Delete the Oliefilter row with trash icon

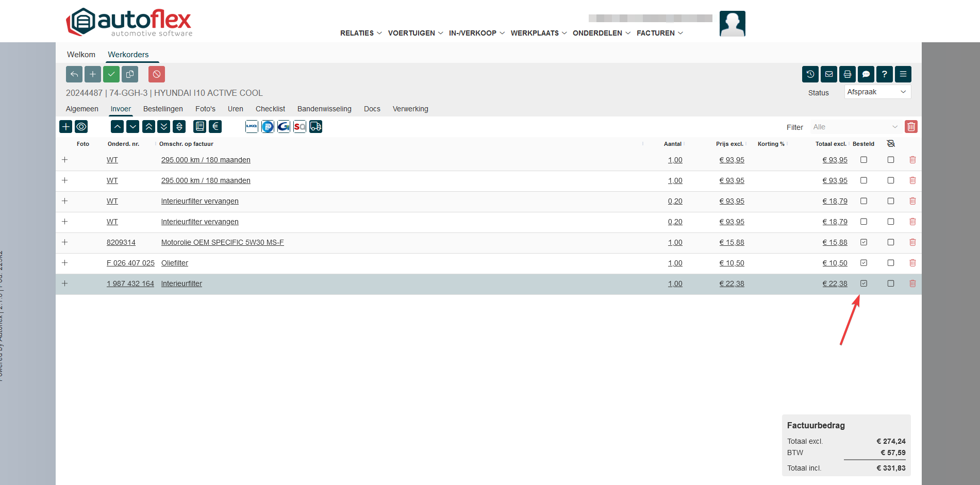[912, 263]
